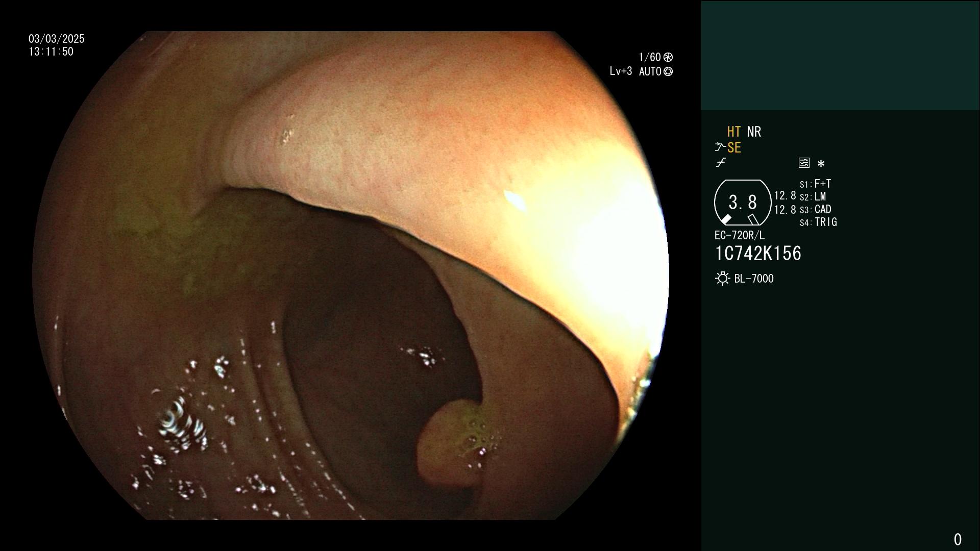Screen dimensions: 980x551
Task: Click the S1: F+T switch assignment
Action: click(x=816, y=184)
